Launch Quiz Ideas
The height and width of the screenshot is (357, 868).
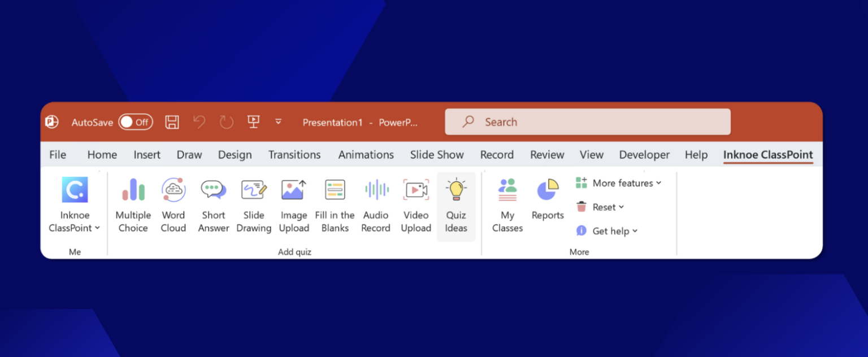click(x=456, y=203)
